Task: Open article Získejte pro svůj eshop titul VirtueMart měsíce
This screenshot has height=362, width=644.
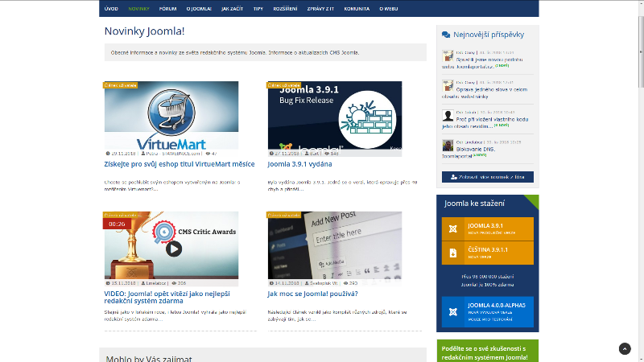Action: (x=179, y=164)
